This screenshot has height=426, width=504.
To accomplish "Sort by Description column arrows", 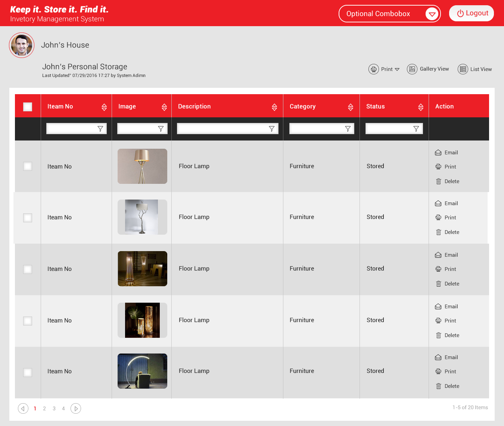I will click(x=274, y=107).
